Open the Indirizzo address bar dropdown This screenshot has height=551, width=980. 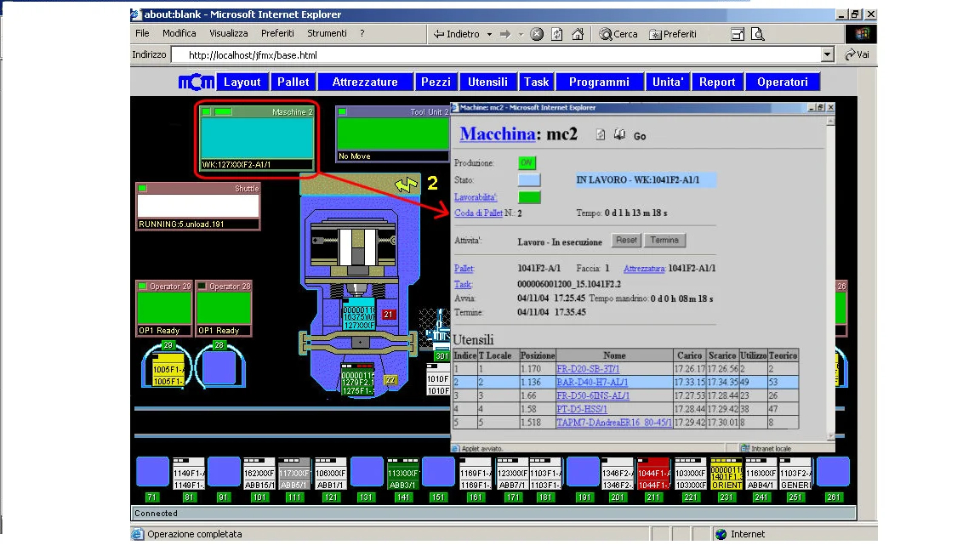click(826, 54)
